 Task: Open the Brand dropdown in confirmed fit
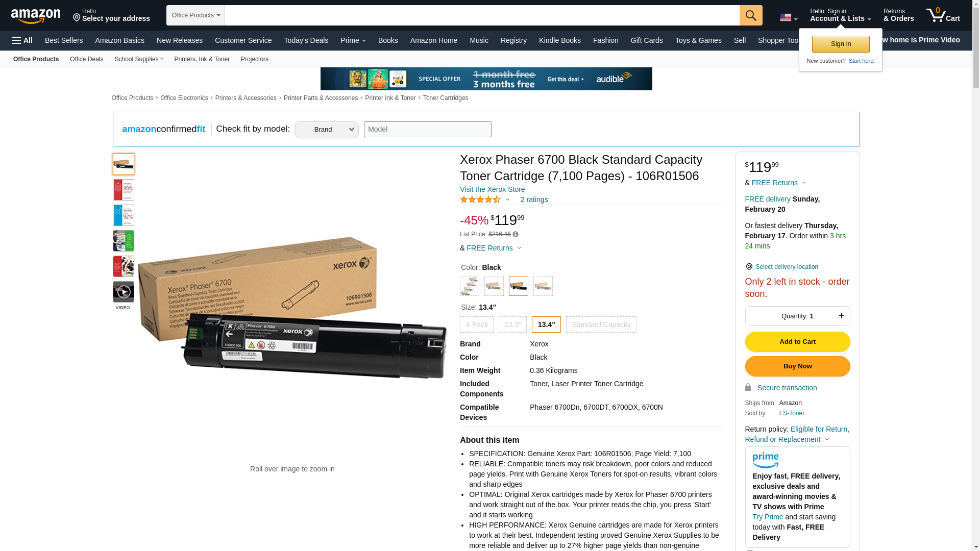327,129
